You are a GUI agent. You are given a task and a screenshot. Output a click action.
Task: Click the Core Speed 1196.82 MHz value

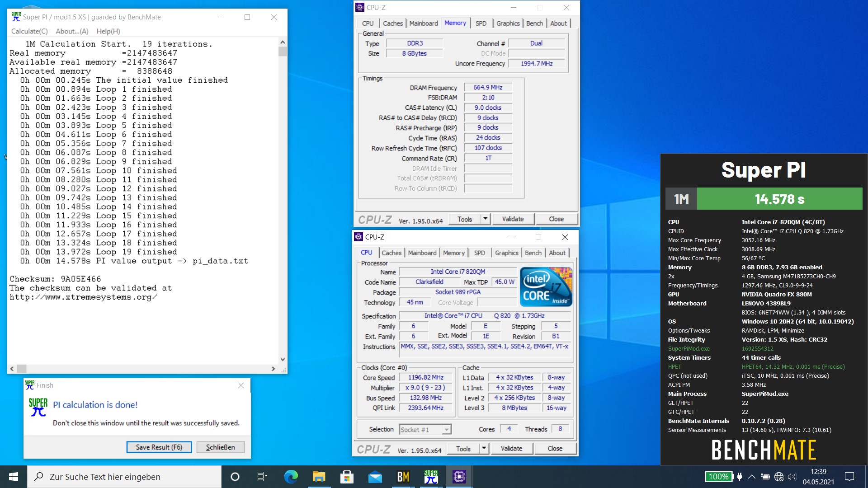426,377
